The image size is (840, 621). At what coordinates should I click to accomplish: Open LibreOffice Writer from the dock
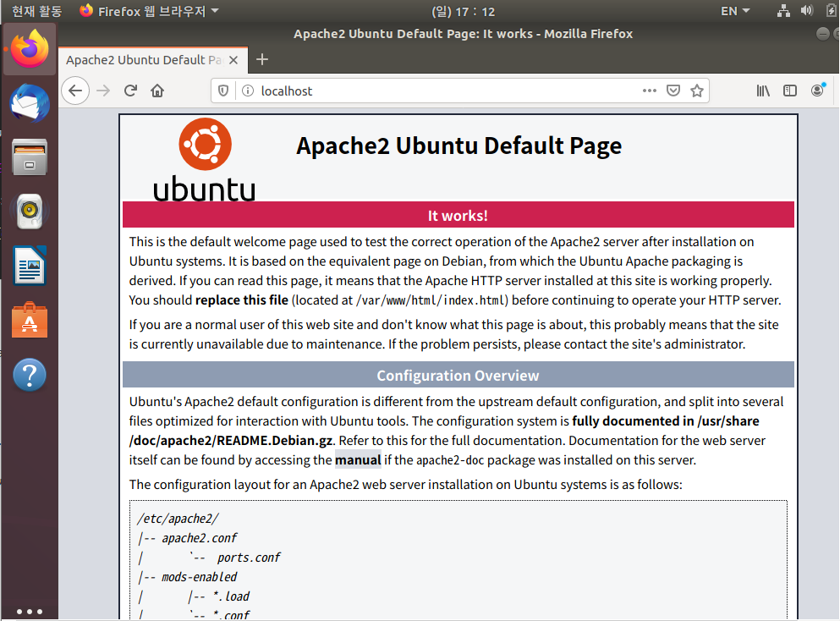click(30, 266)
